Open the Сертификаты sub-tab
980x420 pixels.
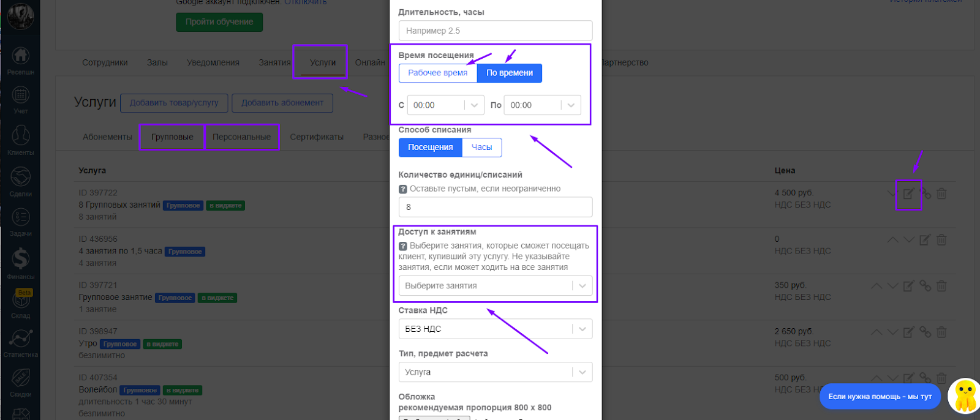click(x=317, y=137)
